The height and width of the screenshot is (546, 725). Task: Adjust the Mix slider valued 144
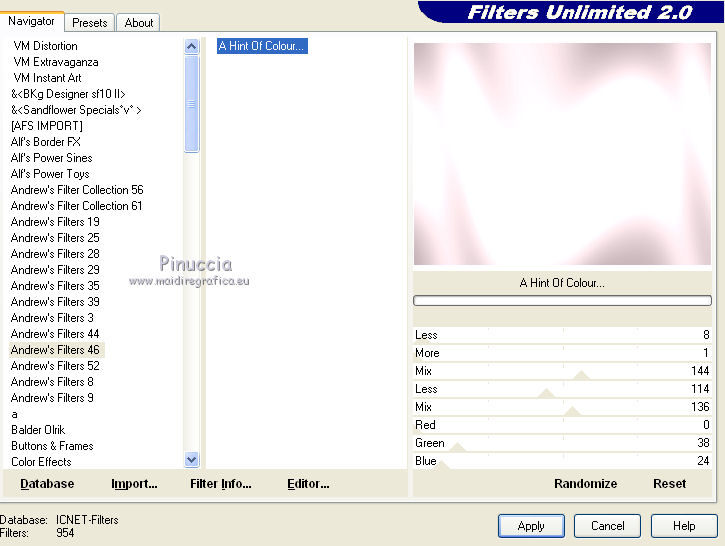click(562, 371)
